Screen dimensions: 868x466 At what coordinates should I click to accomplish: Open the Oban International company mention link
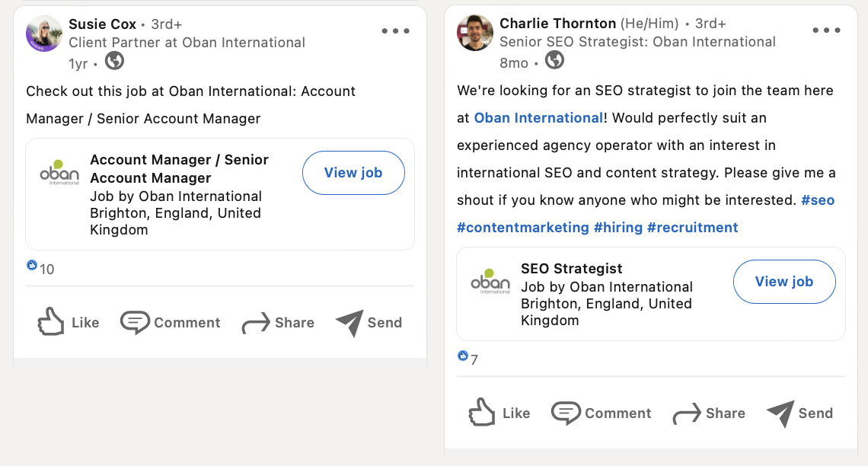point(538,118)
